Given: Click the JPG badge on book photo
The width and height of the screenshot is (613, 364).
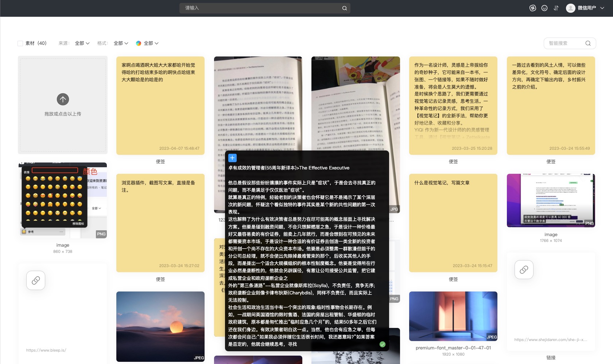Looking at the screenshot, I should coord(394,209).
